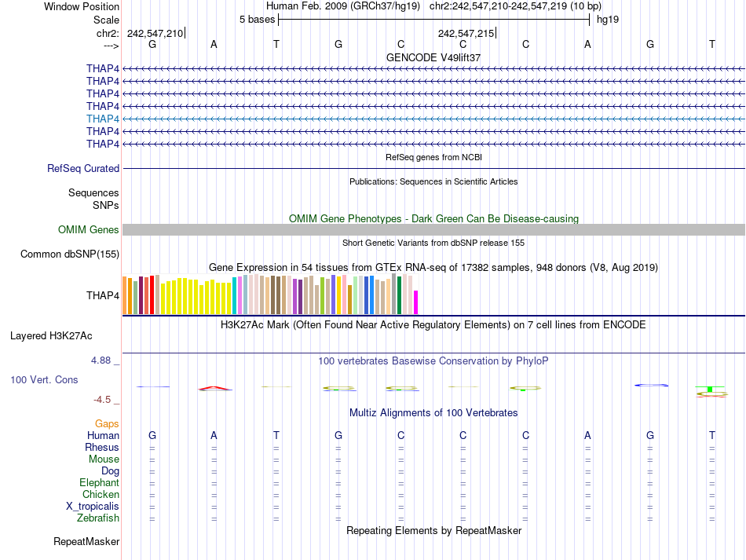Click the Chicken alignment row label
Viewport: 746px width, 560px height.
click(x=101, y=494)
